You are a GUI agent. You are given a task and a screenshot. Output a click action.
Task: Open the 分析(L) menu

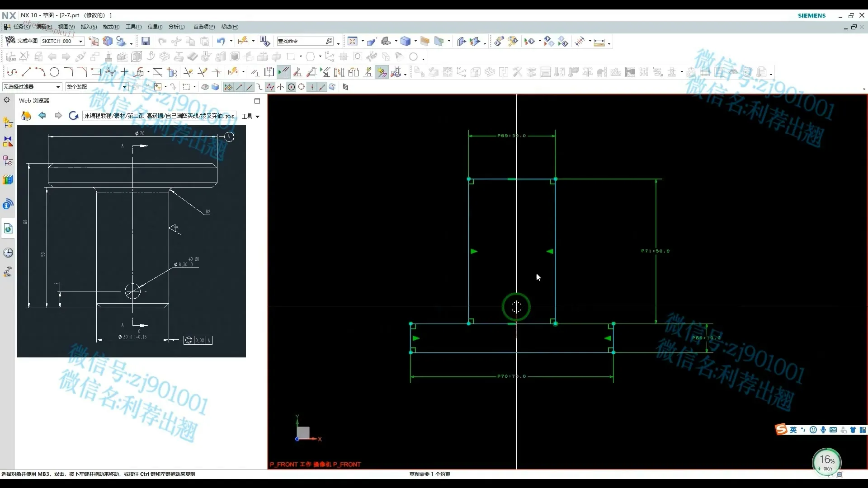coord(176,27)
